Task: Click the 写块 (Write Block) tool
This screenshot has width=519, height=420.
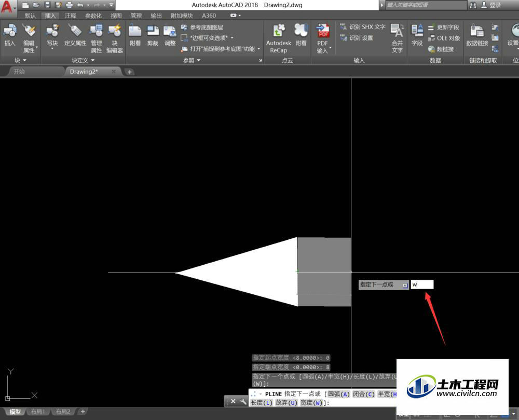Action: 52,36
